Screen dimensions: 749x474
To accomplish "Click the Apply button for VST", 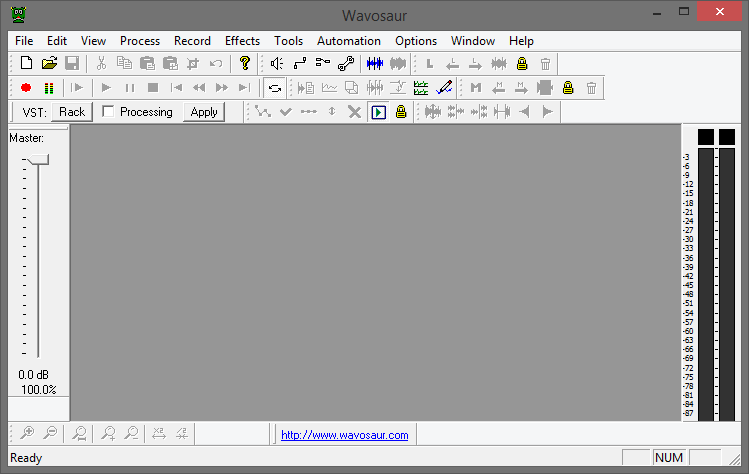I will (204, 112).
